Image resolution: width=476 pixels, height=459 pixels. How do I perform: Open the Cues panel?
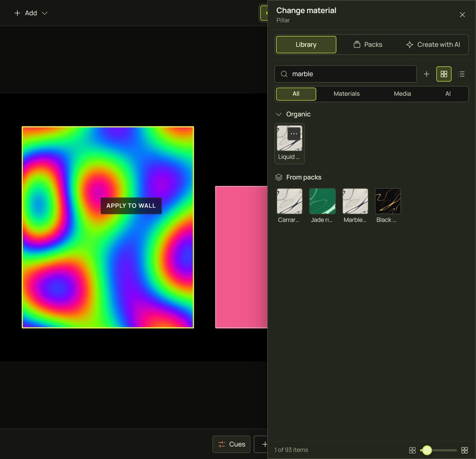[x=232, y=444]
